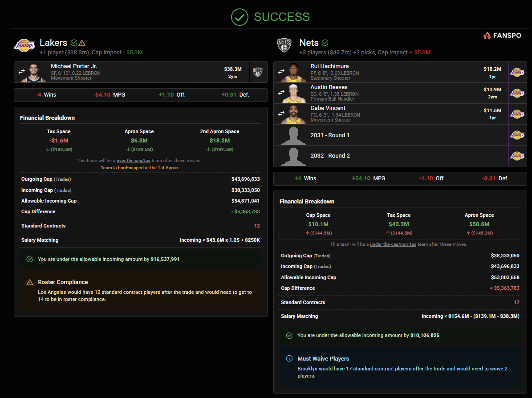Click swap arrows beside Gabe Vincent

(281, 114)
